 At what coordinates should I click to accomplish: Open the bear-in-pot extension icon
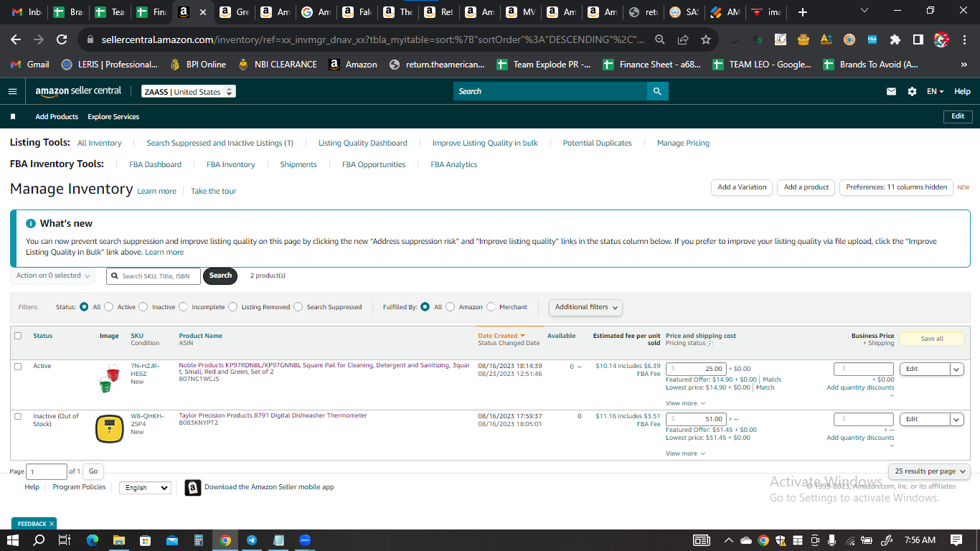804,39
